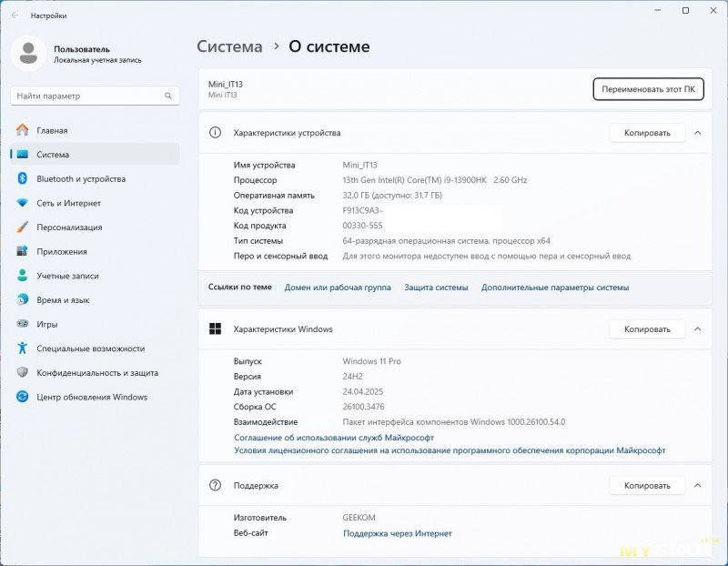The width and height of the screenshot is (728, 566).
Task: Copy Windows specs with Копировать button
Action: [x=647, y=328]
